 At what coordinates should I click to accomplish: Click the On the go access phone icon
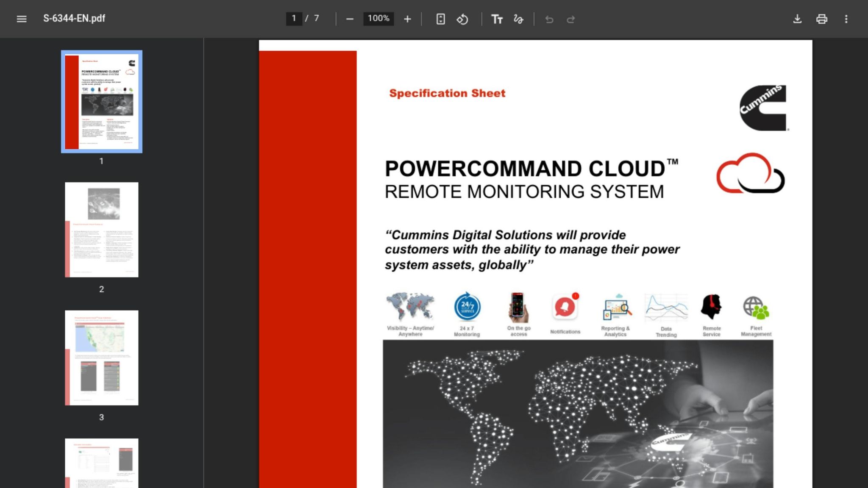tap(517, 307)
